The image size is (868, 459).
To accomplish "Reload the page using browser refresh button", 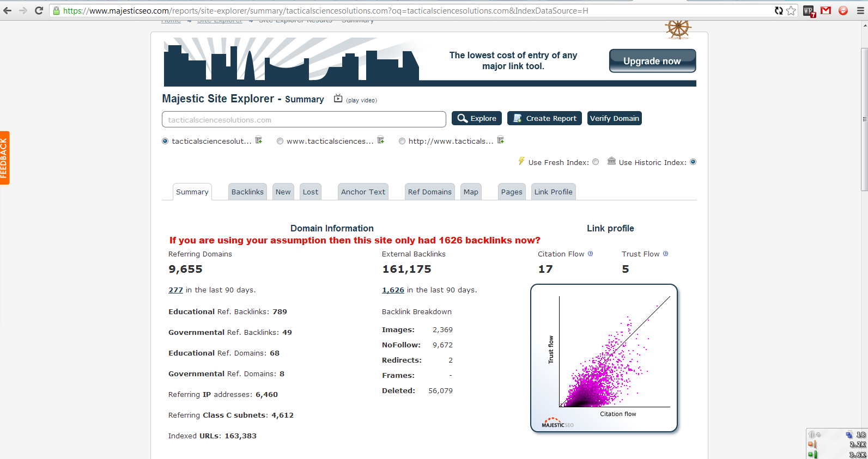I will click(39, 10).
